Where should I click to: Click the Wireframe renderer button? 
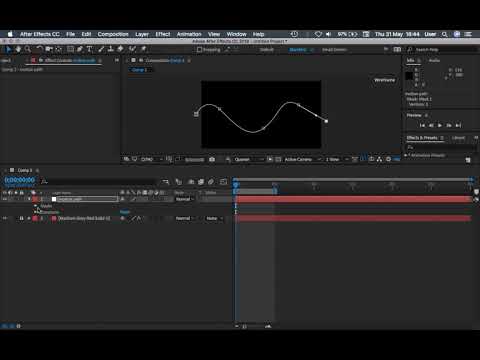tap(384, 80)
